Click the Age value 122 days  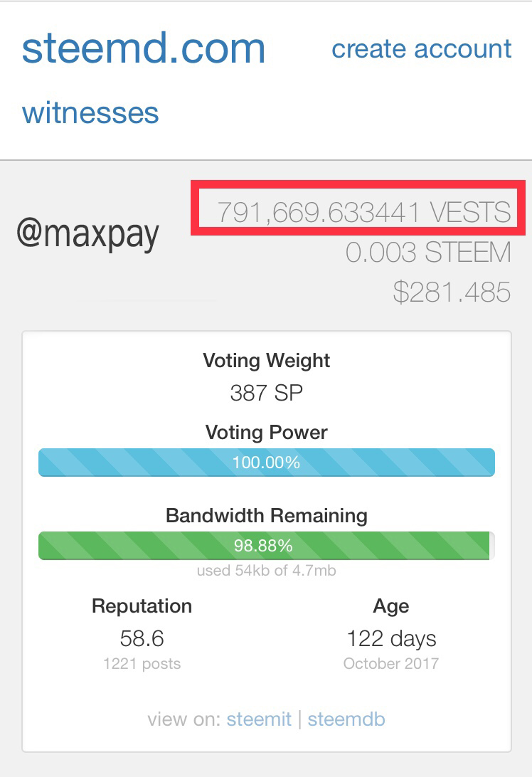pyautogui.click(x=391, y=639)
